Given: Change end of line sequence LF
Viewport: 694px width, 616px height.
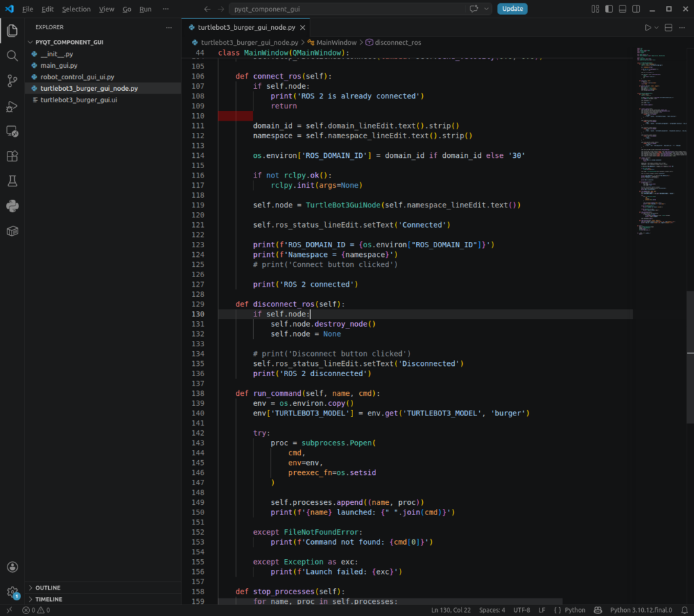Looking at the screenshot, I should pyautogui.click(x=542, y=611).
